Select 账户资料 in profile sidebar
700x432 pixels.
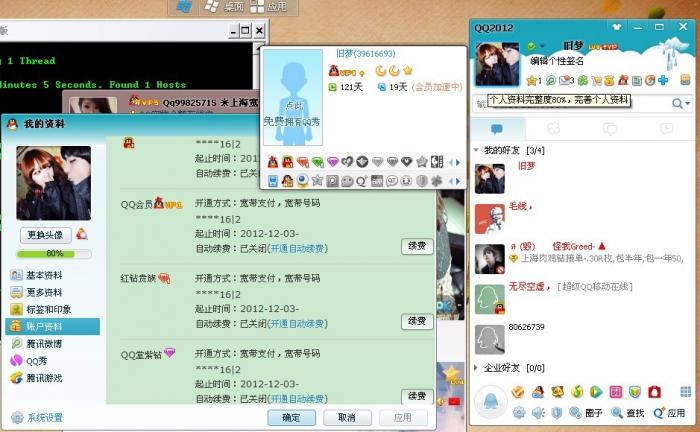coord(53,327)
